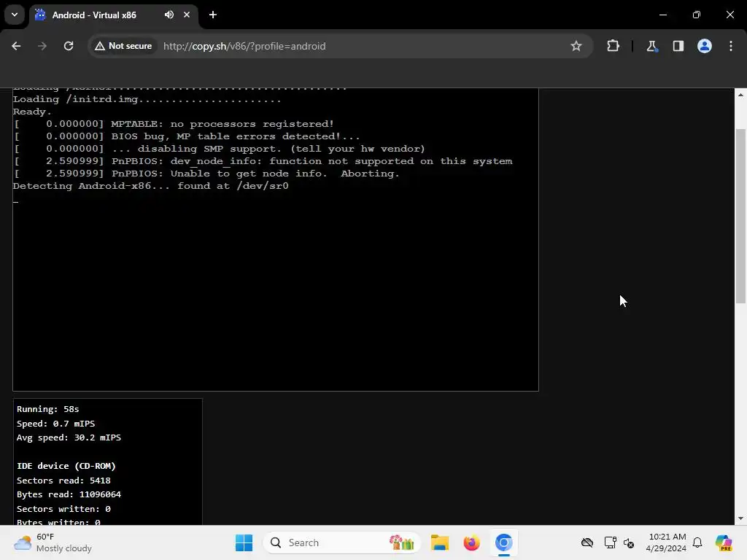Screen dimensions: 747x560
Task: Open the Windows Start menu
Action: pyautogui.click(x=244, y=542)
